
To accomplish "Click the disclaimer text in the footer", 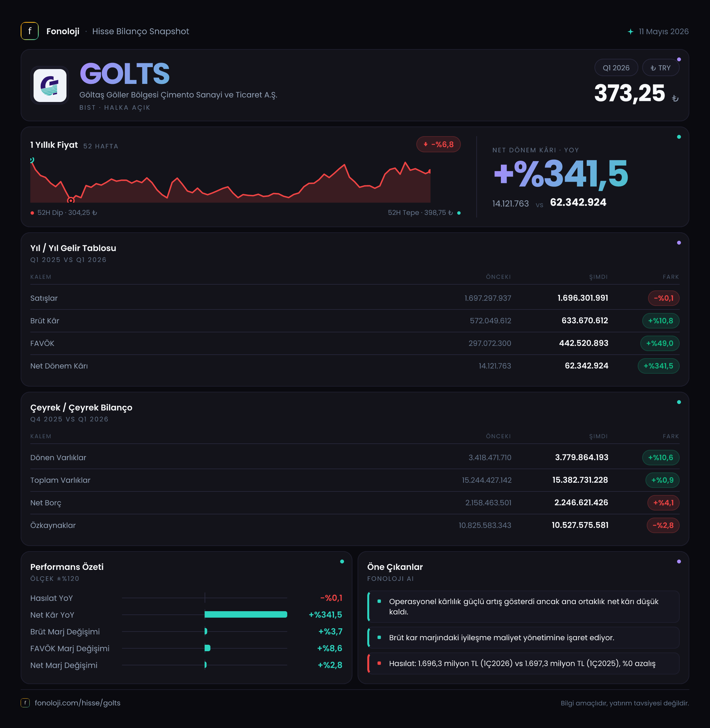I will (624, 703).
